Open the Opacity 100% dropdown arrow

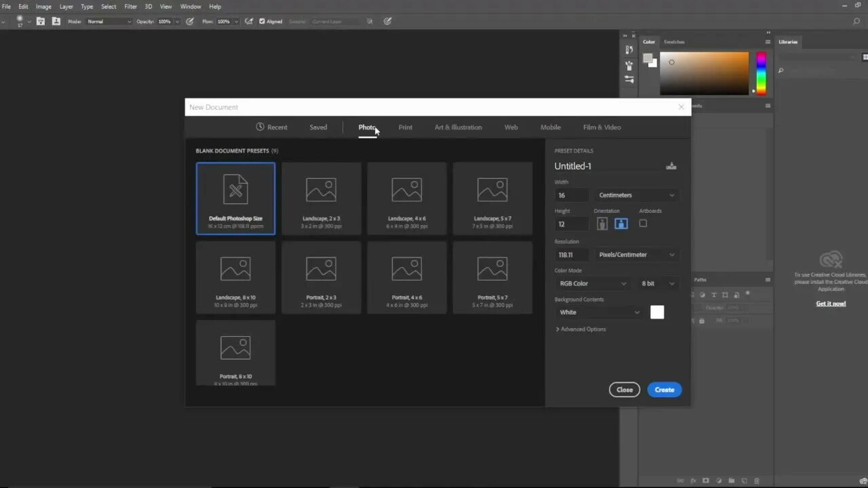pos(177,22)
